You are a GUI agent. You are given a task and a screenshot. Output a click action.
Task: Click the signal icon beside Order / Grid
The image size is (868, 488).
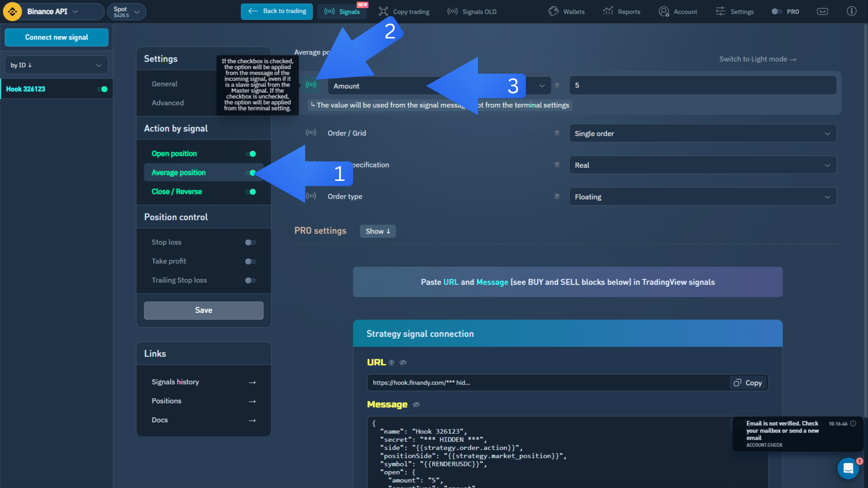pyautogui.click(x=311, y=133)
